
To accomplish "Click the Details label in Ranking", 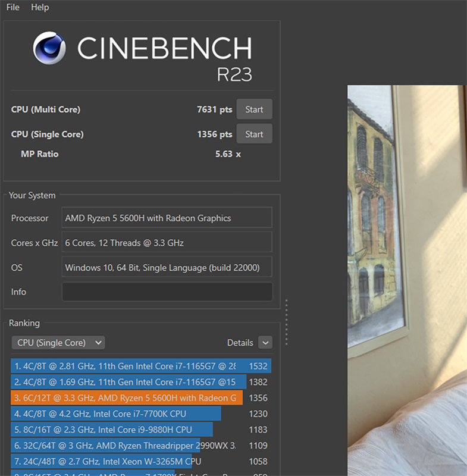I will click(240, 343).
